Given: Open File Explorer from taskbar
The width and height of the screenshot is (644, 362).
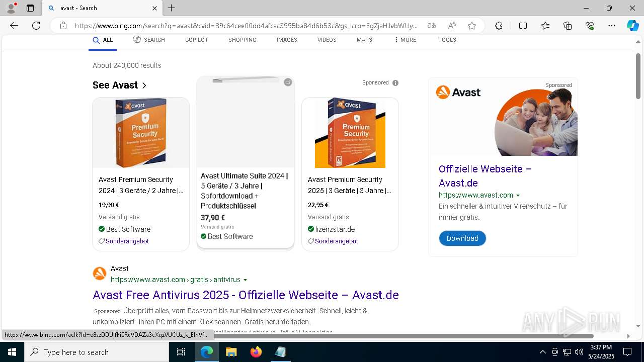Looking at the screenshot, I should tap(231, 352).
